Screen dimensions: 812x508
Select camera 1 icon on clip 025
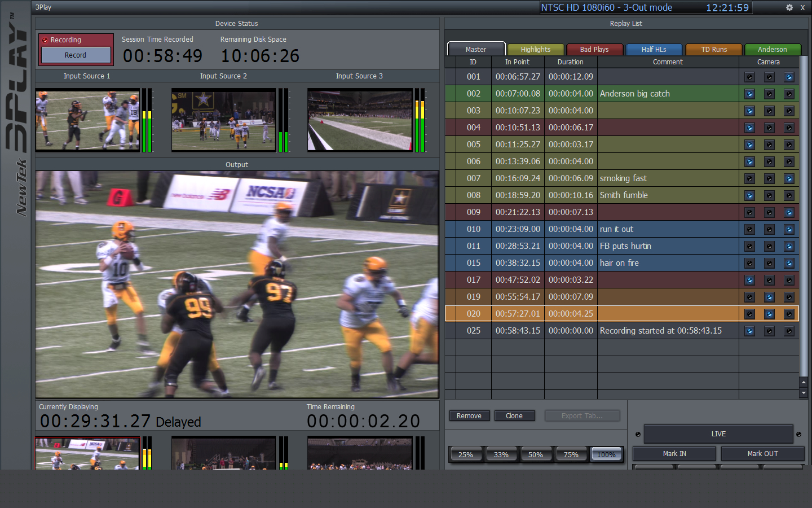(x=749, y=331)
